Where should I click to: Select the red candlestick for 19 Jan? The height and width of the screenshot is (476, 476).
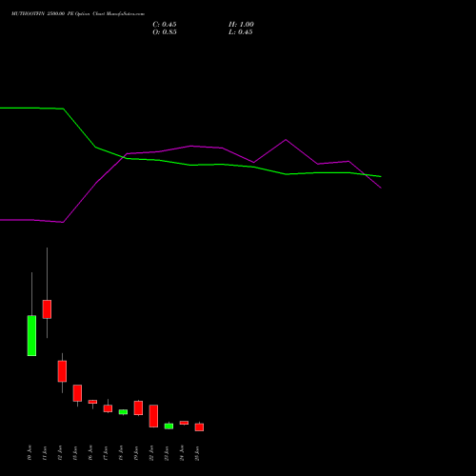coord(138,407)
